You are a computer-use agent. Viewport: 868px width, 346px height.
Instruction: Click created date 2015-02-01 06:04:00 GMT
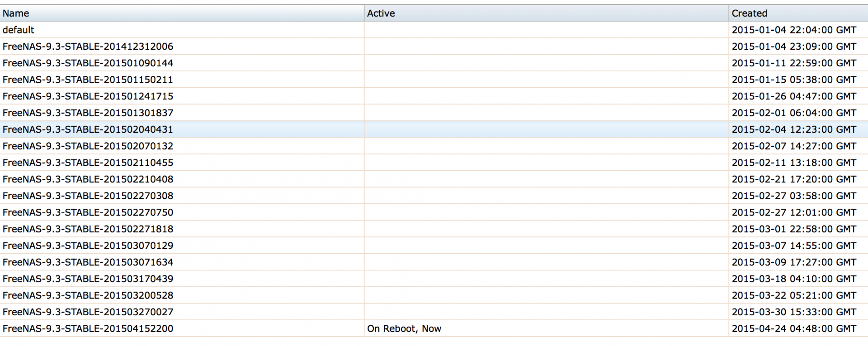(794, 113)
